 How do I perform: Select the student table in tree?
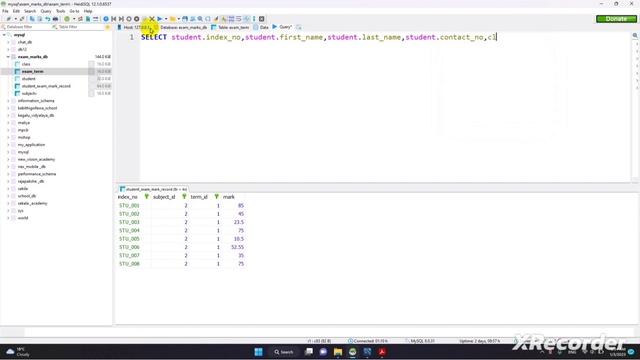click(29, 79)
